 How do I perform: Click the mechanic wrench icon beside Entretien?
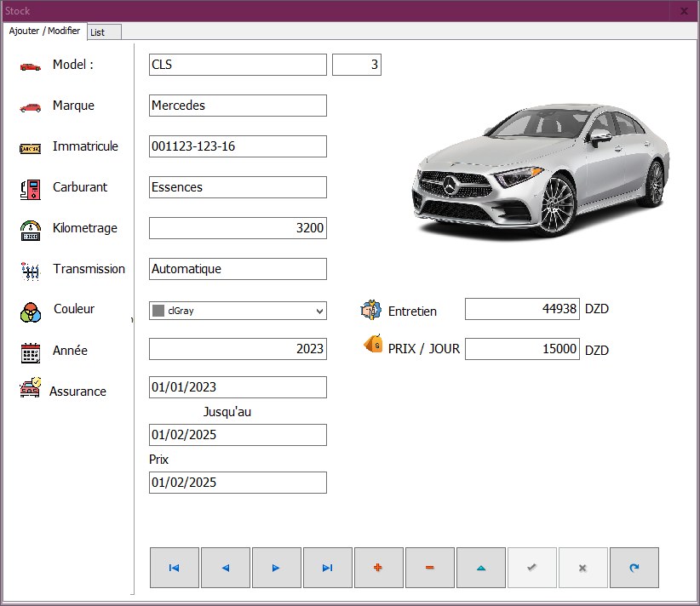coord(371,310)
